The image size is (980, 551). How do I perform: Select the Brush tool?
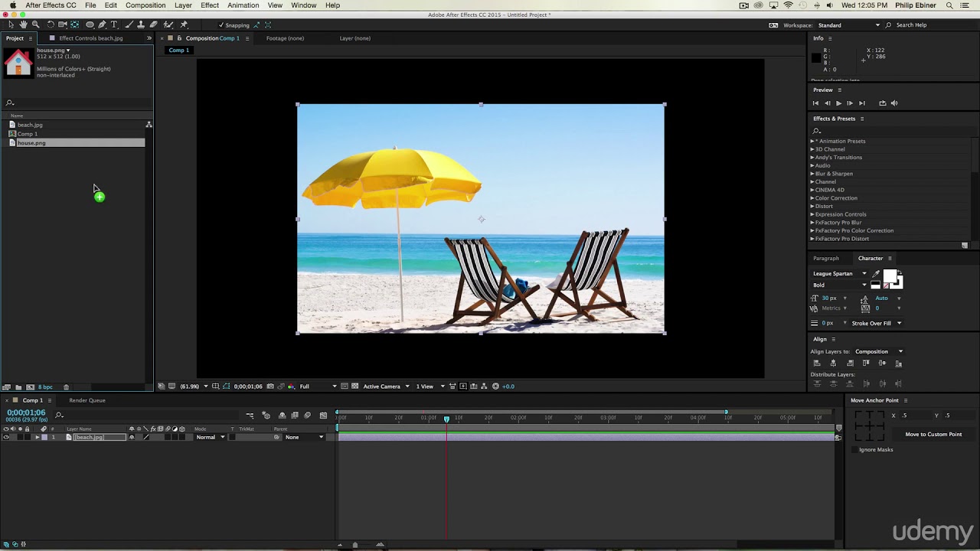[129, 24]
